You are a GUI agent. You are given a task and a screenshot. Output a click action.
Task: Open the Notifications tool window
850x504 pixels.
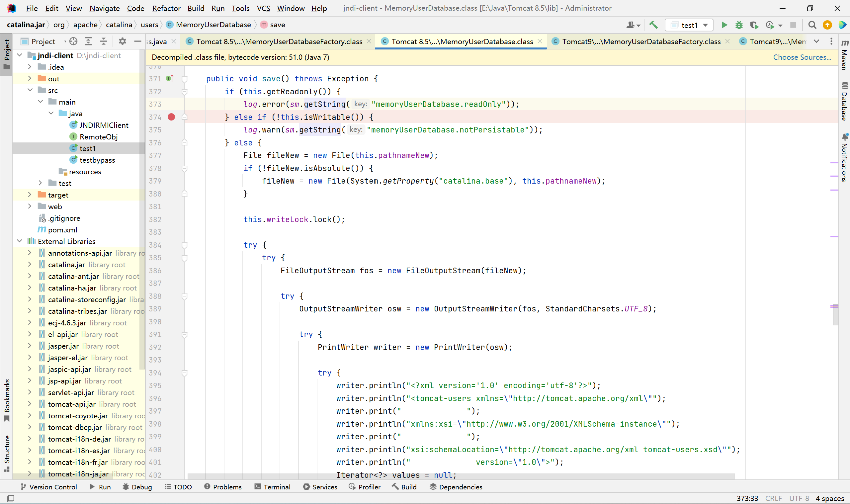(x=844, y=158)
